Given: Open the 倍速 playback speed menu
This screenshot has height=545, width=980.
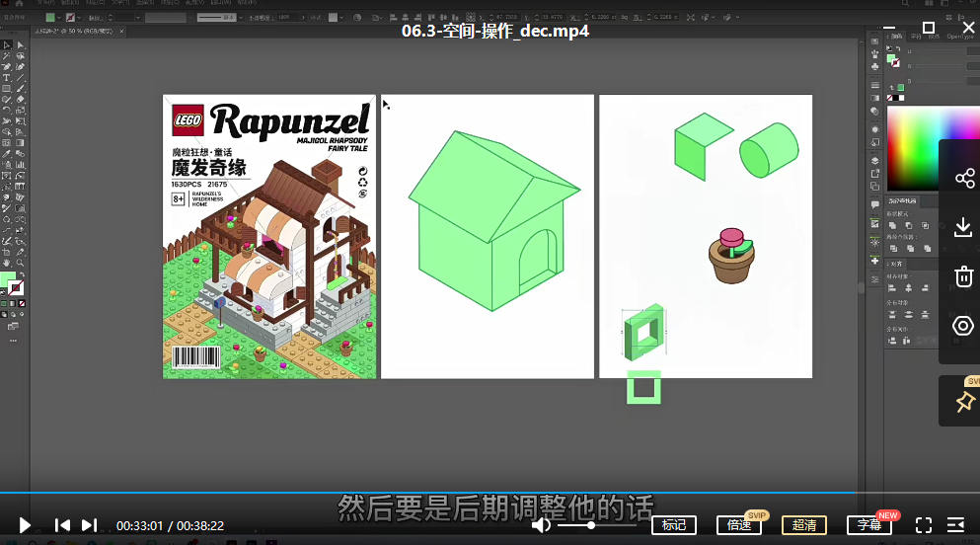Looking at the screenshot, I should pos(739,525).
